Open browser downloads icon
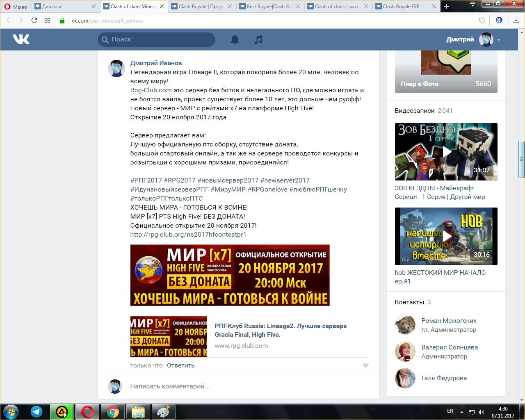 click(x=516, y=21)
